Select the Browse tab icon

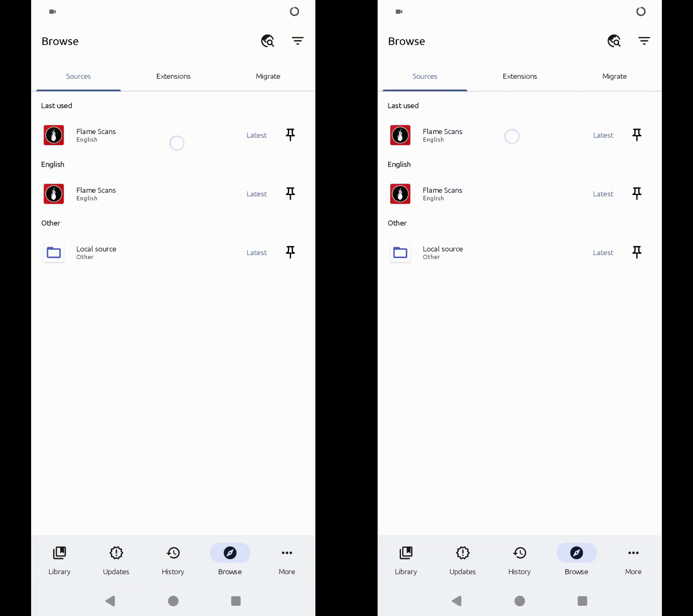229,552
